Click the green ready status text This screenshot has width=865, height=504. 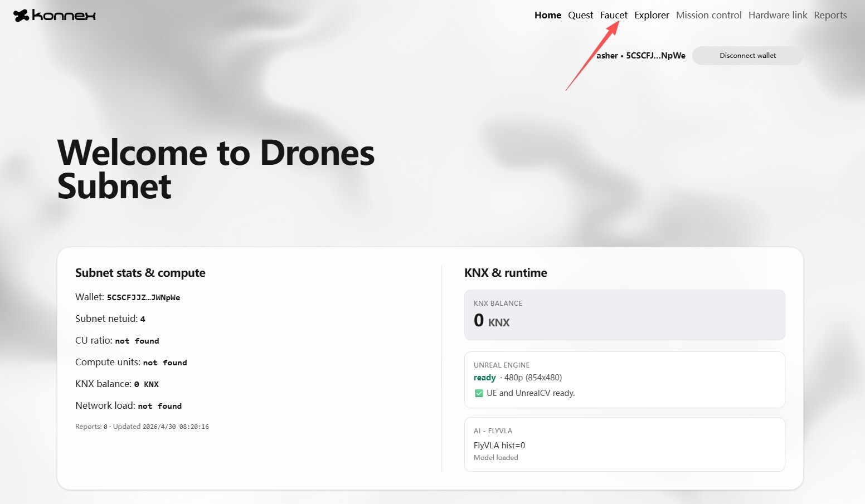[x=484, y=378]
